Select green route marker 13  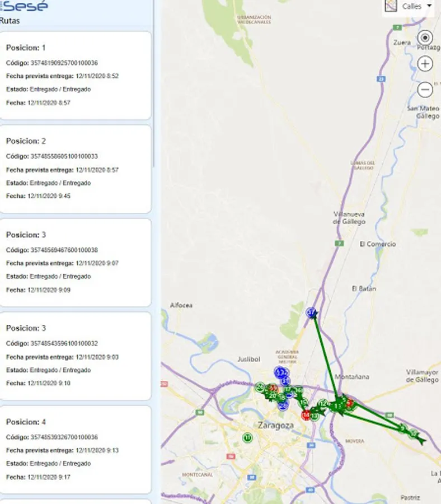(x=315, y=416)
